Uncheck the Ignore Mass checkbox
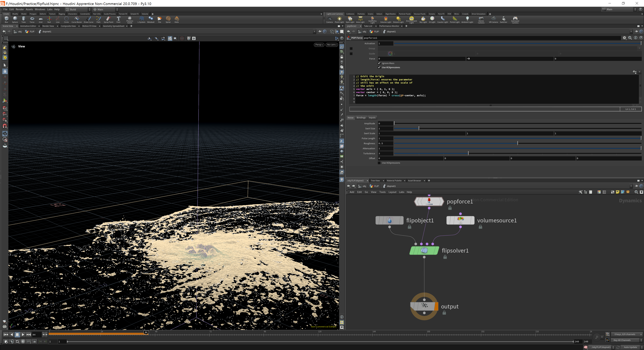 379,63
